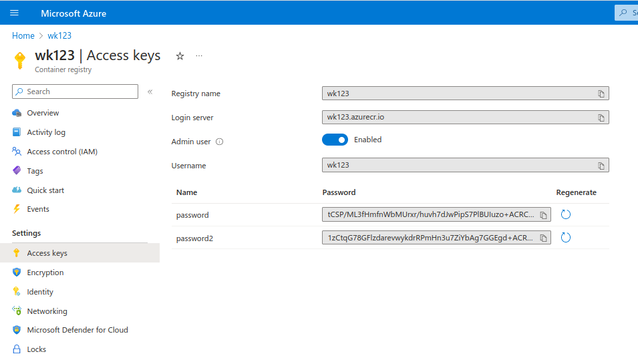Click the Regenerate column header
This screenshot has height=364, width=638.
coord(576,192)
